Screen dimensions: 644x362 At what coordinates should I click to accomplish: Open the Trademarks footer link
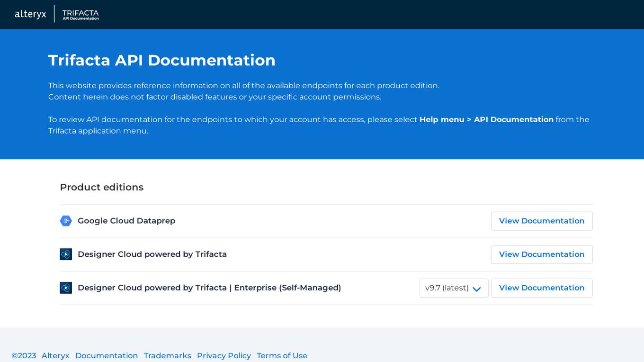[x=168, y=355]
